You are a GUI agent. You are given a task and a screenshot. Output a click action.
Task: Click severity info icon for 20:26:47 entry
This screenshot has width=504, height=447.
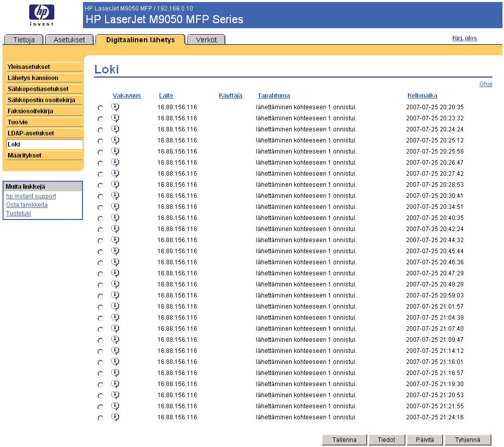115,163
